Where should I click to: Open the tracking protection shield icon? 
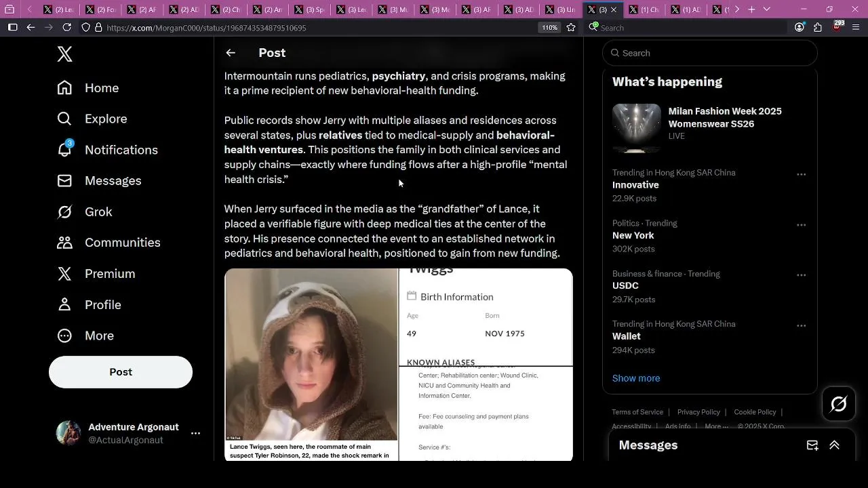tap(85, 28)
